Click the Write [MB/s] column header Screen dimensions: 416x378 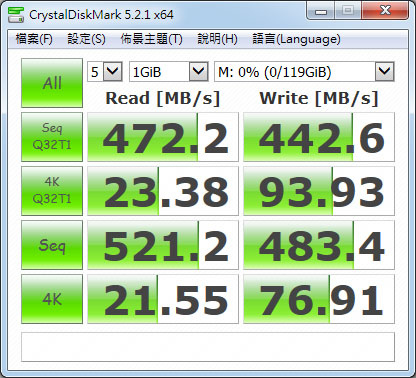(319, 98)
